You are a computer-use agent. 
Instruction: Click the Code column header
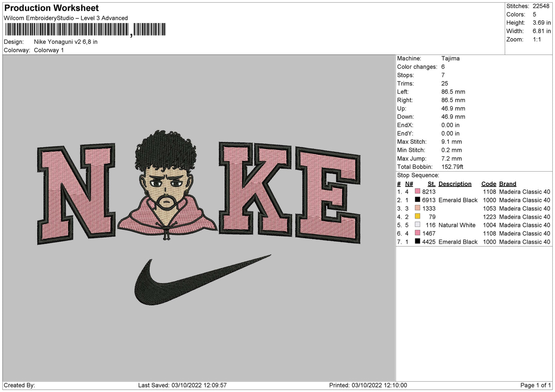(489, 184)
